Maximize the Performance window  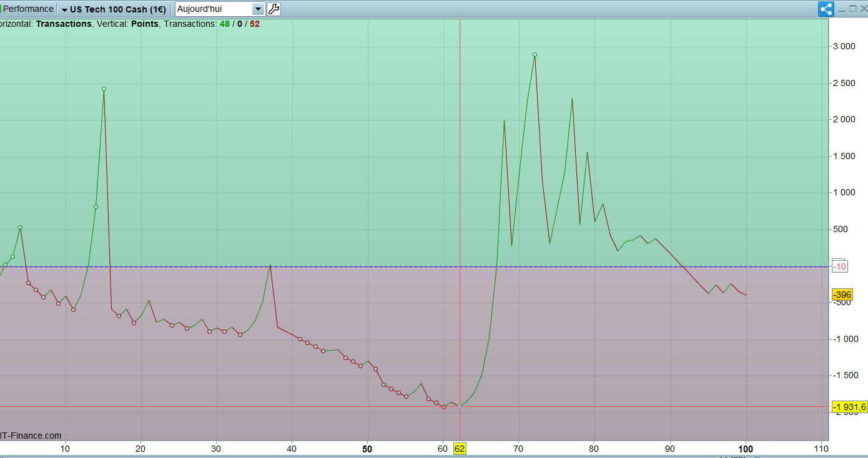(852, 9)
